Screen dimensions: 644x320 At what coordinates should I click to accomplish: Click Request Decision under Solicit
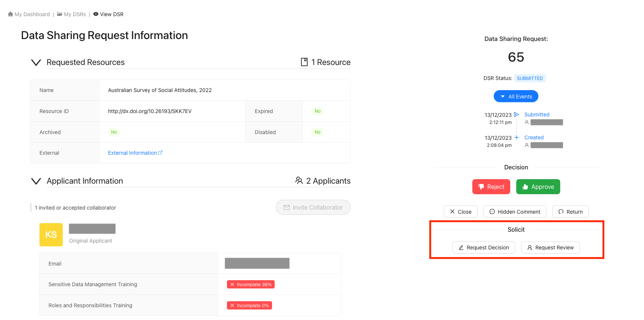[x=484, y=248]
